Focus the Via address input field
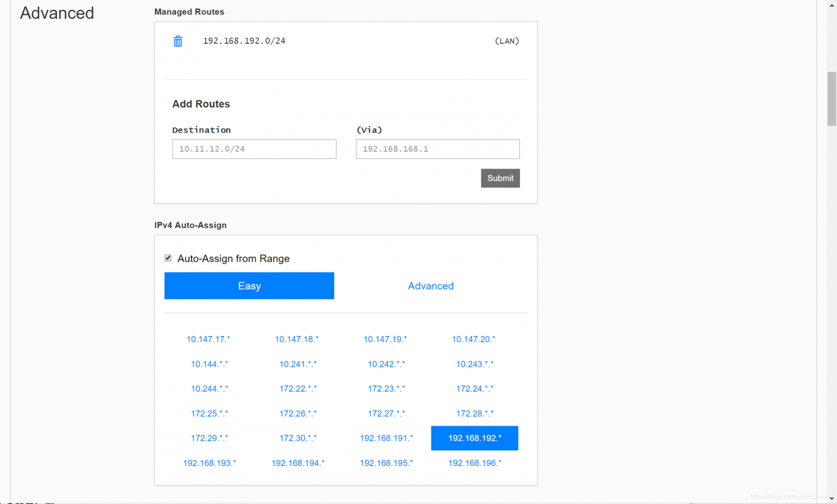 437,149
